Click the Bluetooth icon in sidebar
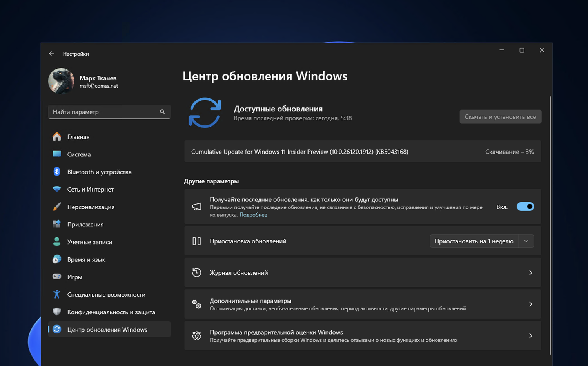 coord(57,172)
